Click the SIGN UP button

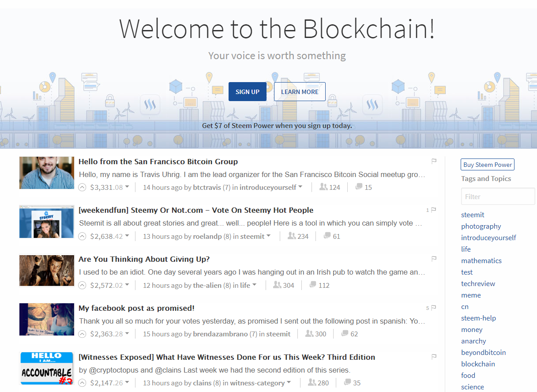click(x=248, y=91)
